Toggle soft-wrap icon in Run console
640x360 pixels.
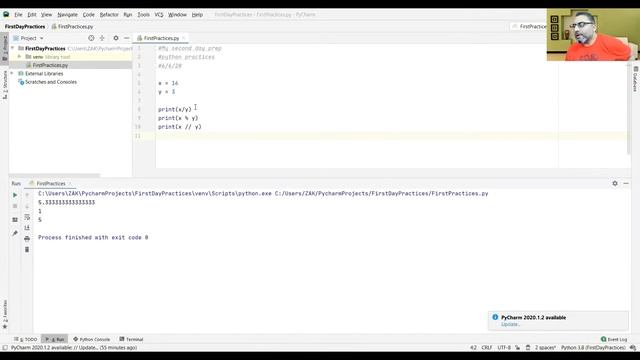[x=27, y=217]
